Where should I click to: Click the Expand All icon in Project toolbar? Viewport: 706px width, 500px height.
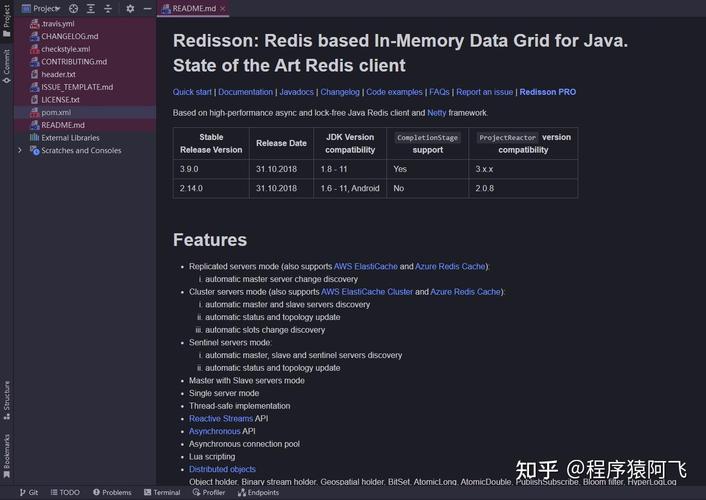point(91,8)
